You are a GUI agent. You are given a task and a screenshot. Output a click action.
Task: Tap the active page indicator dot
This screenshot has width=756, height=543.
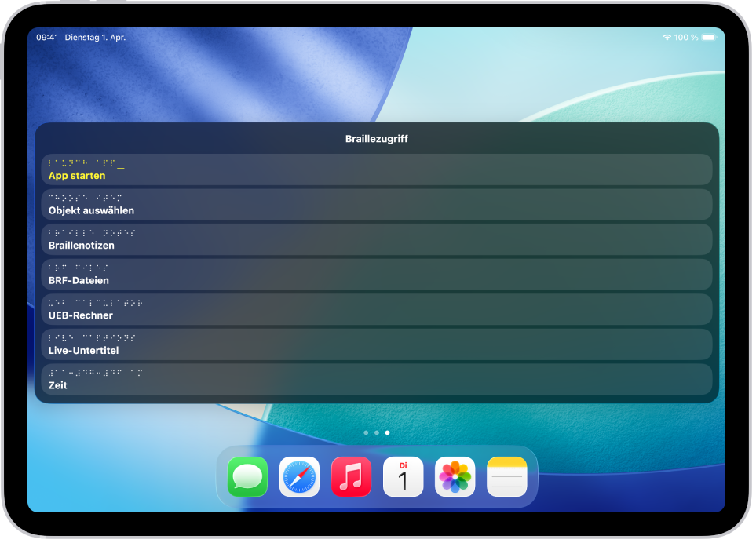(x=387, y=432)
